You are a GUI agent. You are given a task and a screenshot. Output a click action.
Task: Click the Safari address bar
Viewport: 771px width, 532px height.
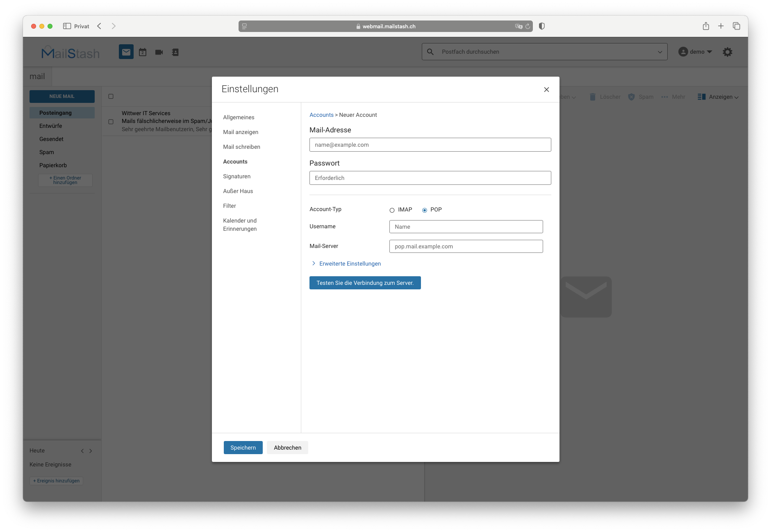(385, 26)
